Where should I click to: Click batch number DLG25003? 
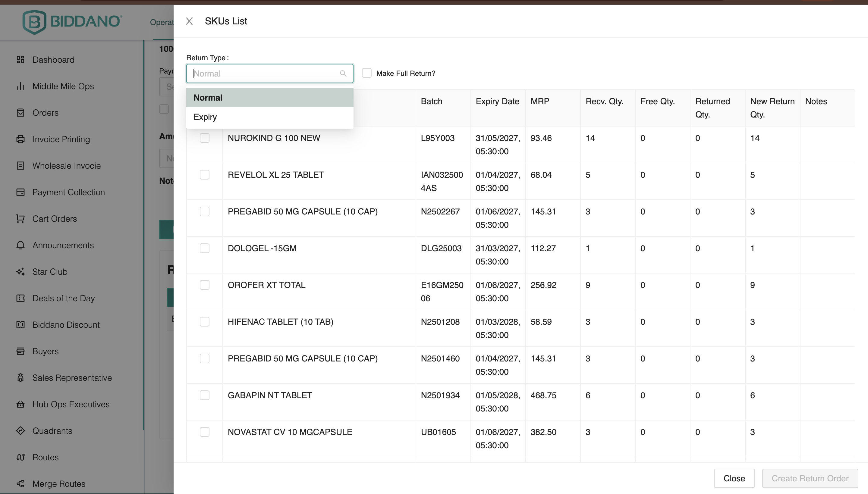(441, 249)
